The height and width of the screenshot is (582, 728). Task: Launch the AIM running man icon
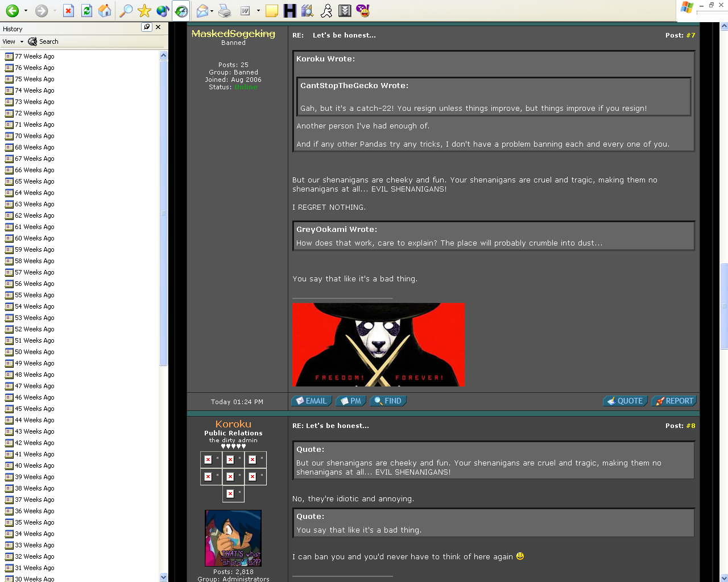coord(326,11)
